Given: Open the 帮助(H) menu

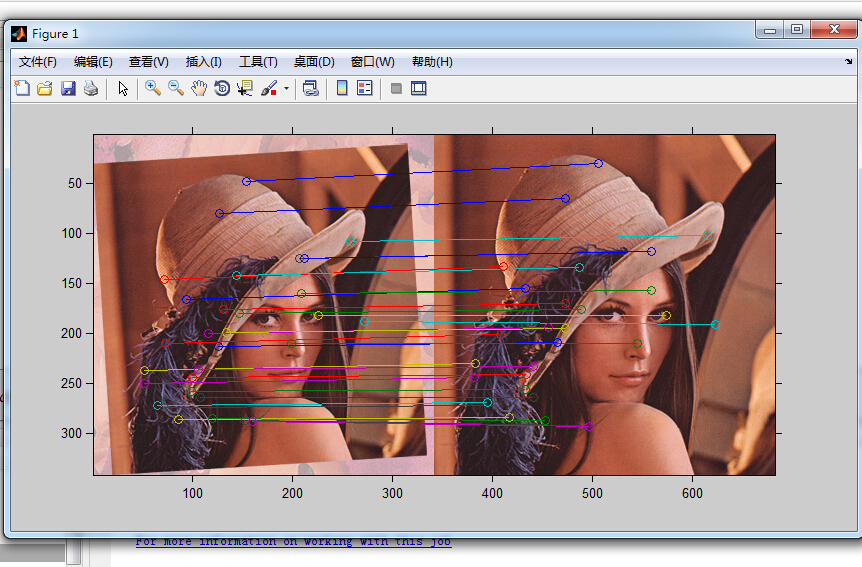Looking at the screenshot, I should [x=432, y=62].
